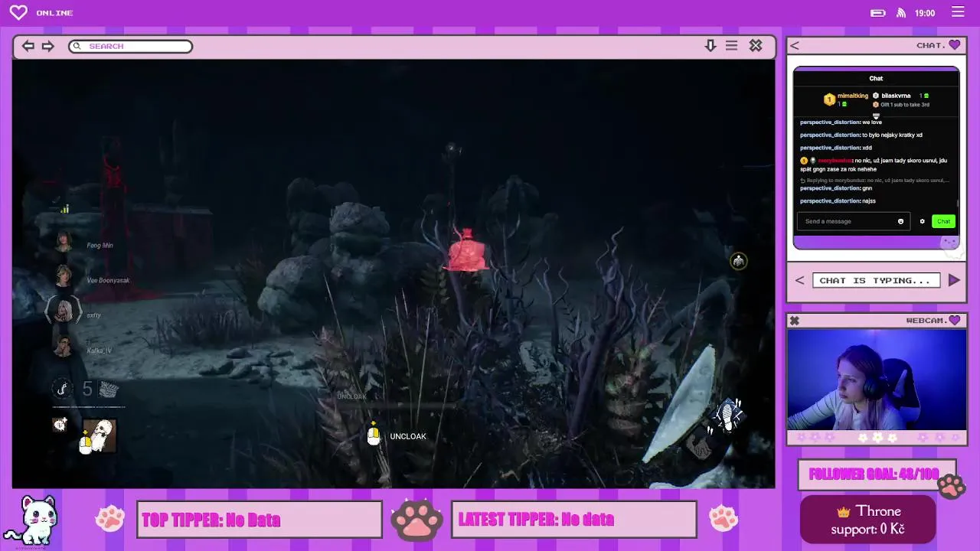Click message 'to bylo nejaky kratky xd'

(892, 135)
